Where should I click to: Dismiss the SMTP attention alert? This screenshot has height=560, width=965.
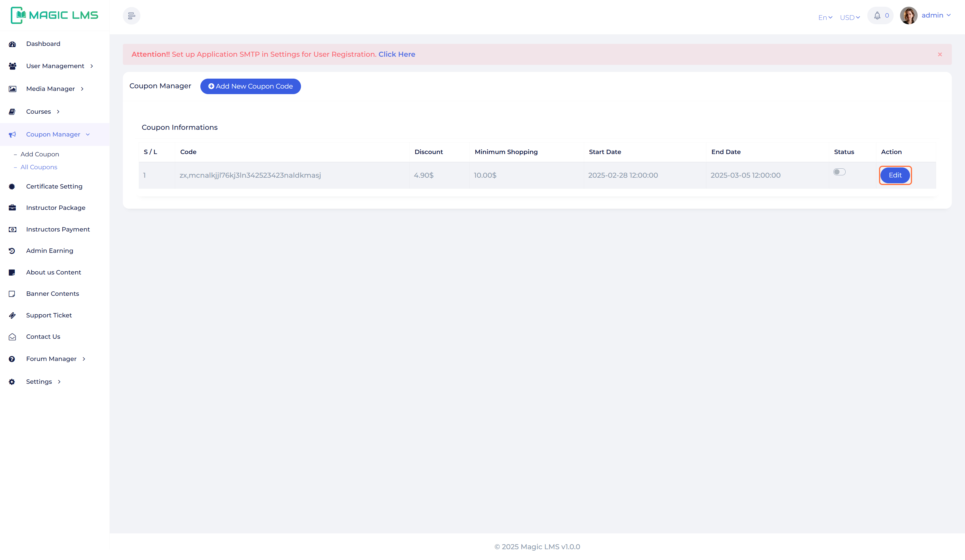click(x=940, y=54)
